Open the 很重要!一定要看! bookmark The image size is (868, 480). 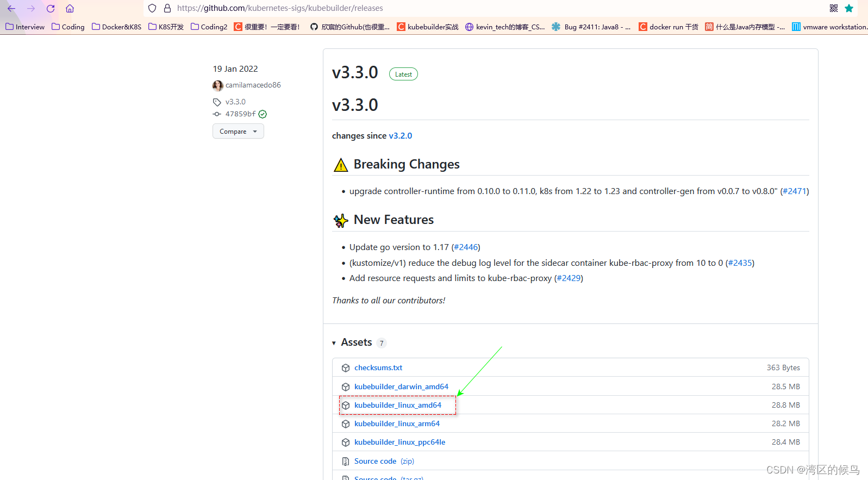[x=267, y=27]
